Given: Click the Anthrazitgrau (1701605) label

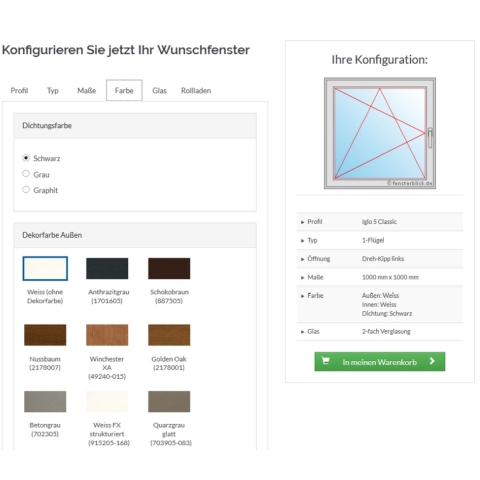Looking at the screenshot, I should pyautogui.click(x=108, y=296).
